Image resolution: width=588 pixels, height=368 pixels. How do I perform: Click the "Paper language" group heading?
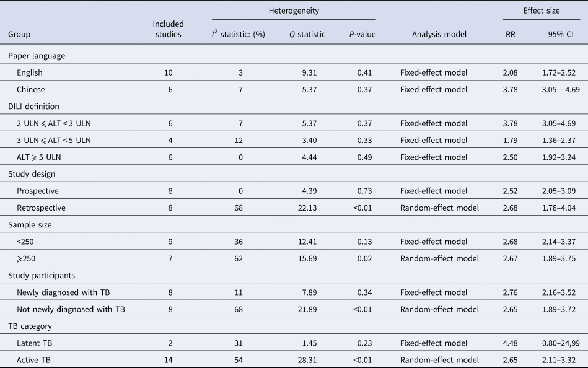tap(37, 56)
